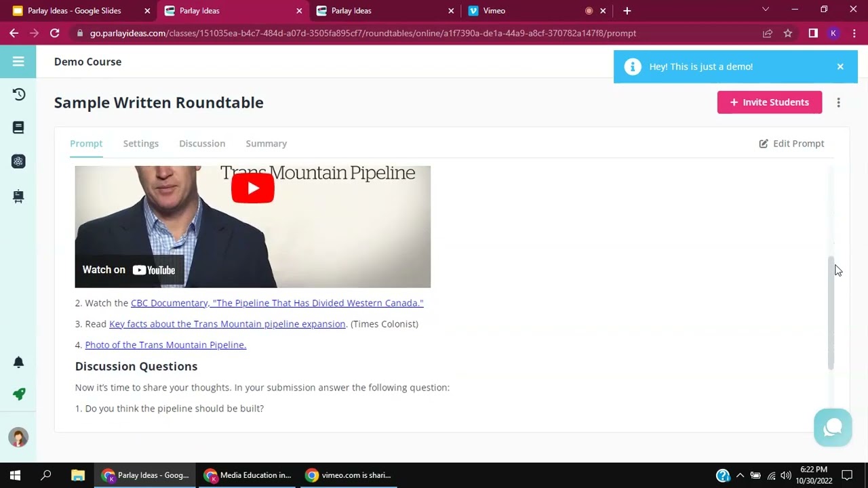This screenshot has height=488, width=868.
Task: Click the info icon in demo banner
Action: coord(633,66)
